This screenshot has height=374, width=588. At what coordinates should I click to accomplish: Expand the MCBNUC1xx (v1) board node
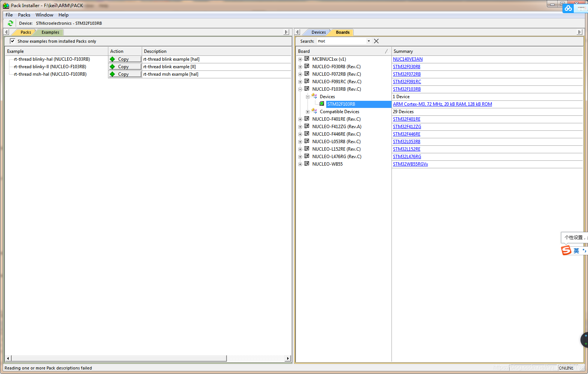[x=300, y=59]
